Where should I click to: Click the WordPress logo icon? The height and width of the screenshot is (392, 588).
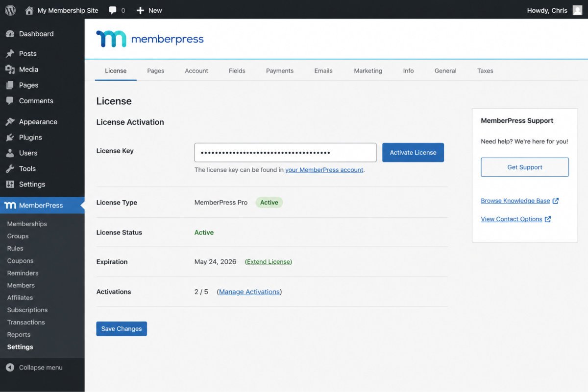pyautogui.click(x=10, y=10)
